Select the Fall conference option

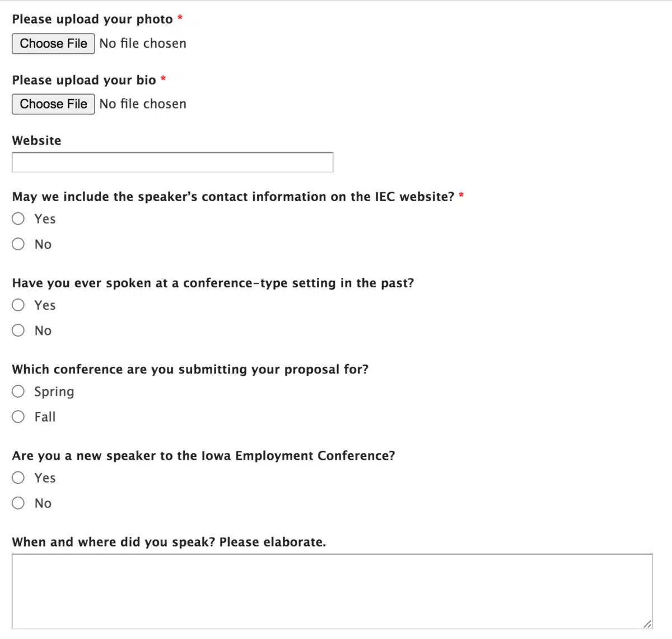coord(18,417)
